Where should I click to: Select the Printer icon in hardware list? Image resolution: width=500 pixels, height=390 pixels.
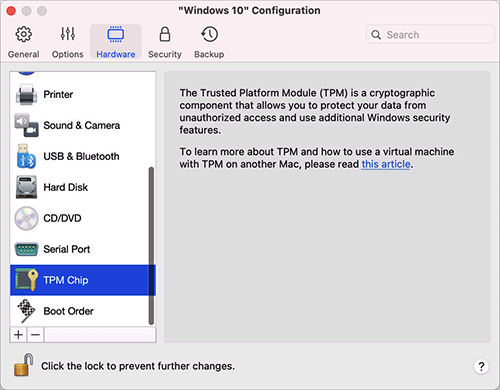(26, 94)
